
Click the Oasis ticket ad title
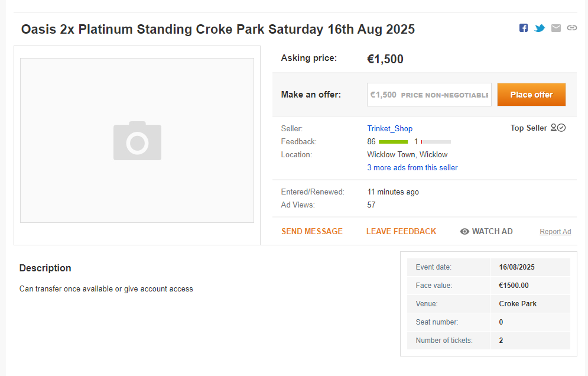[218, 30]
